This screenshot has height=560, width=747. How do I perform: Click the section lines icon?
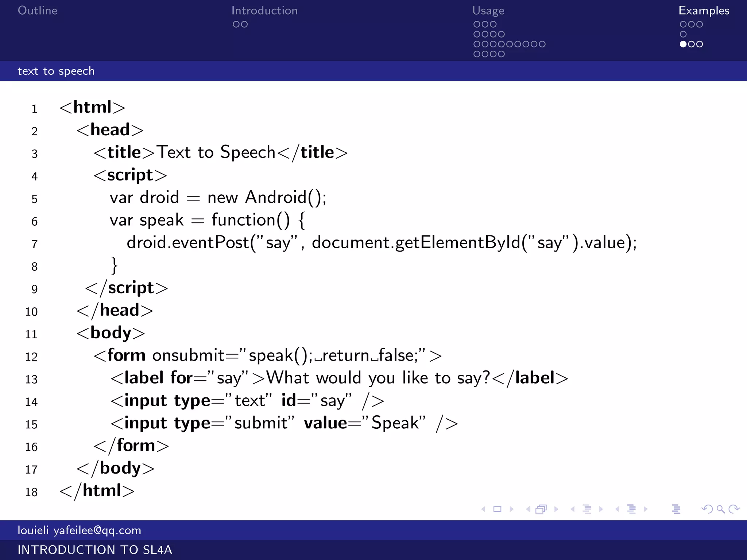[x=631, y=509]
